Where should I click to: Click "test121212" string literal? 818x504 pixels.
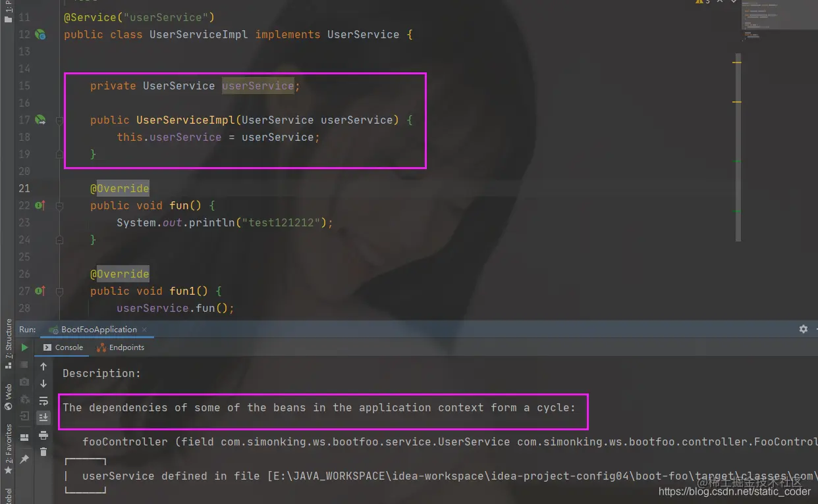pyautogui.click(x=281, y=222)
